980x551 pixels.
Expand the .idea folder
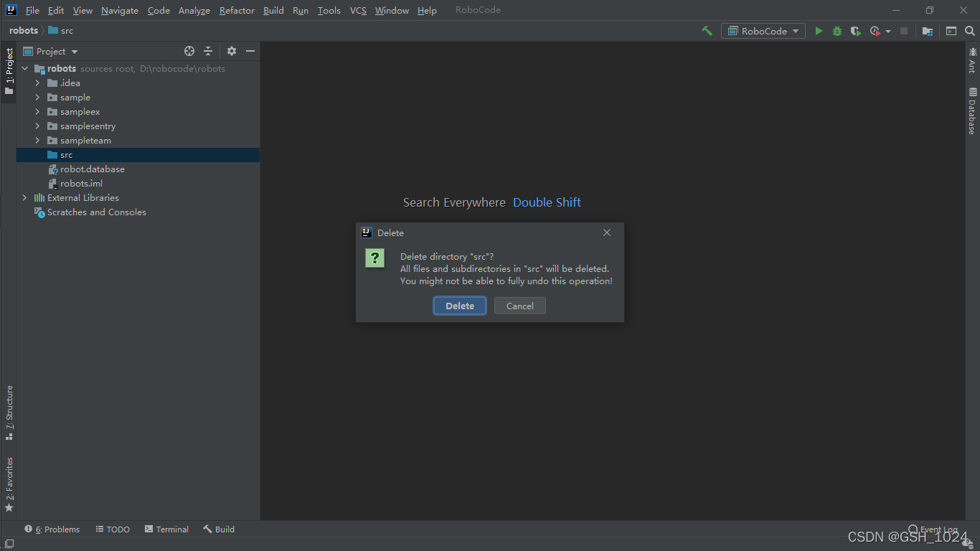(x=37, y=83)
